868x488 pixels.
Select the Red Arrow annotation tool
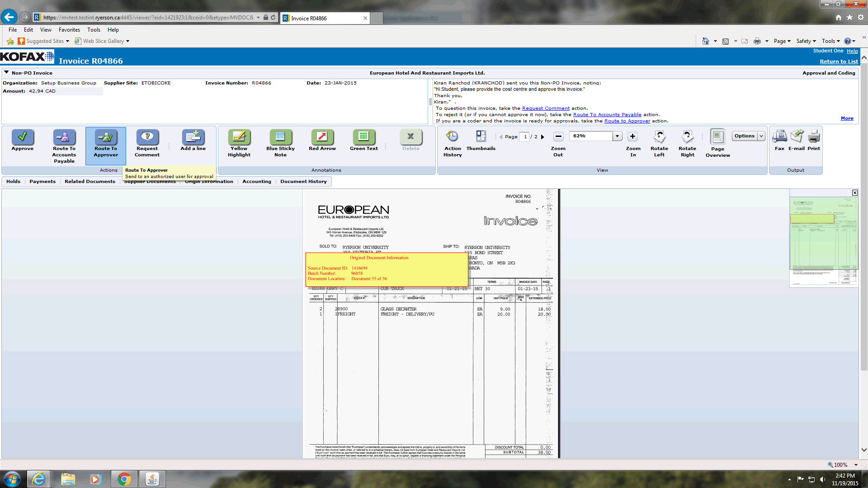[322, 137]
